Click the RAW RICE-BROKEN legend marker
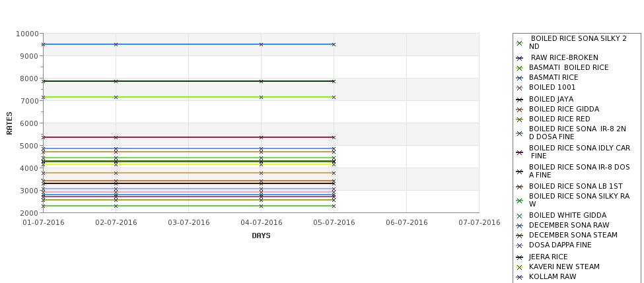Screen dimensions: 644x283 coord(519,58)
